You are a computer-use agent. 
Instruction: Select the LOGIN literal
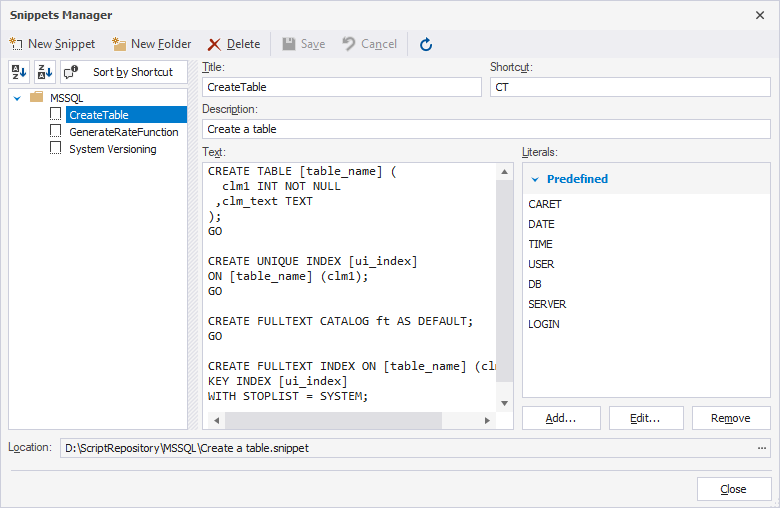coord(544,324)
